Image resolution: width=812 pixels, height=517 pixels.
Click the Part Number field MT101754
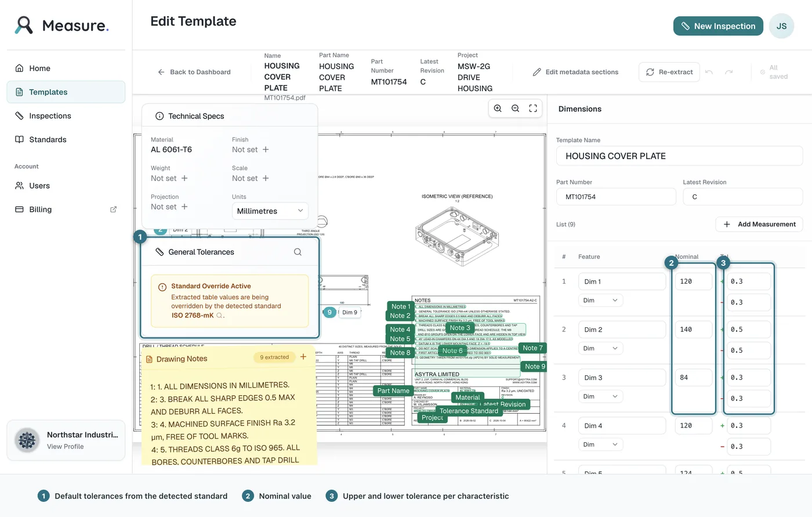pos(616,197)
